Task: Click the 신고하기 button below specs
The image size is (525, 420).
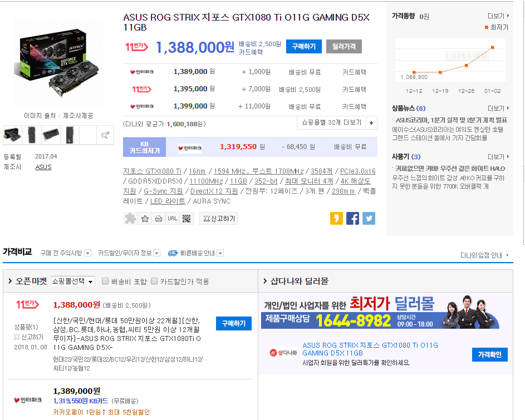Action: pos(218,219)
